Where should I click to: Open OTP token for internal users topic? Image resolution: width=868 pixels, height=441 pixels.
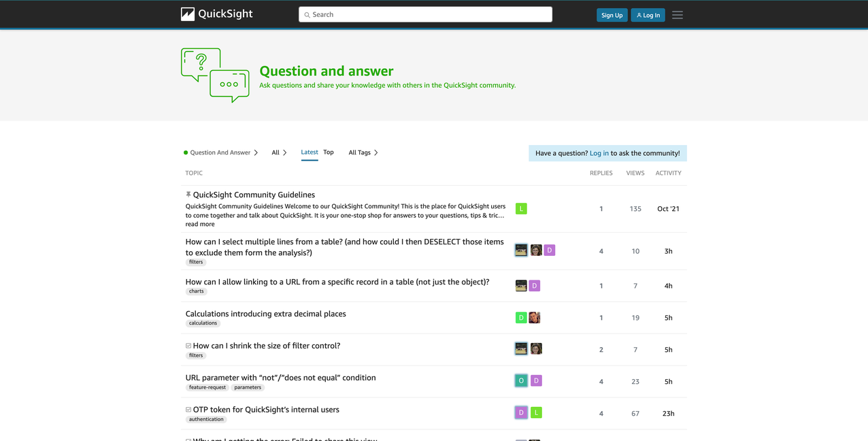click(266, 410)
